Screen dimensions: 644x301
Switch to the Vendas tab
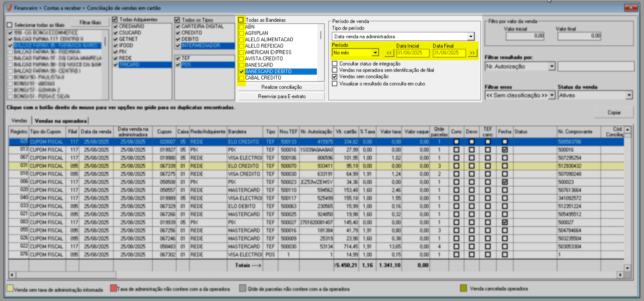click(x=19, y=121)
